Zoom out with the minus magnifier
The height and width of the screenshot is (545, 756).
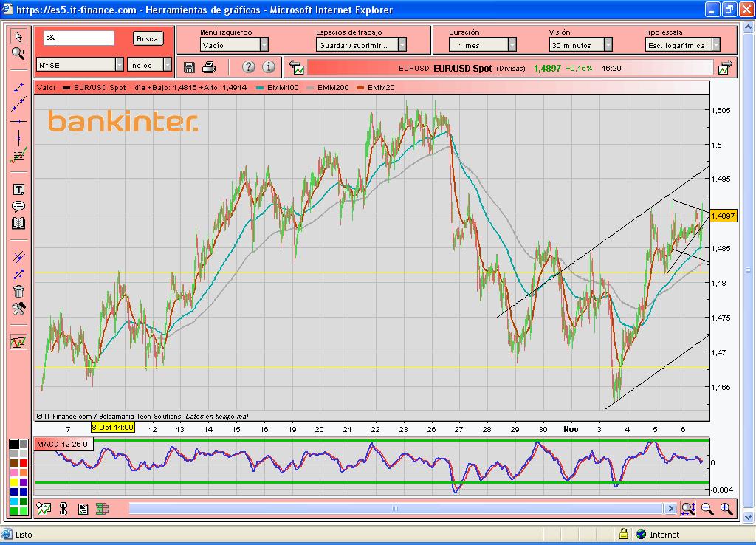[x=707, y=508]
